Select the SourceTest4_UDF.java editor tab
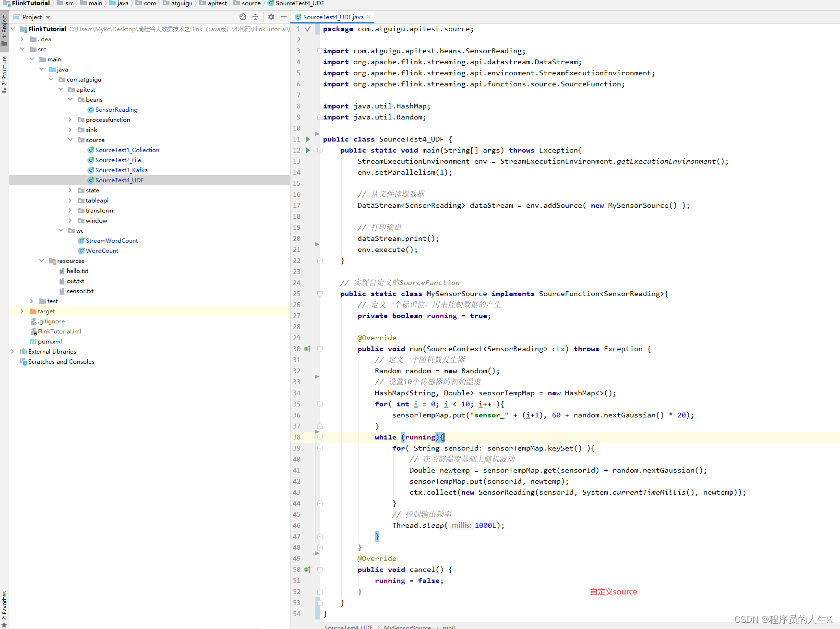The height and width of the screenshot is (629, 840). tap(333, 17)
